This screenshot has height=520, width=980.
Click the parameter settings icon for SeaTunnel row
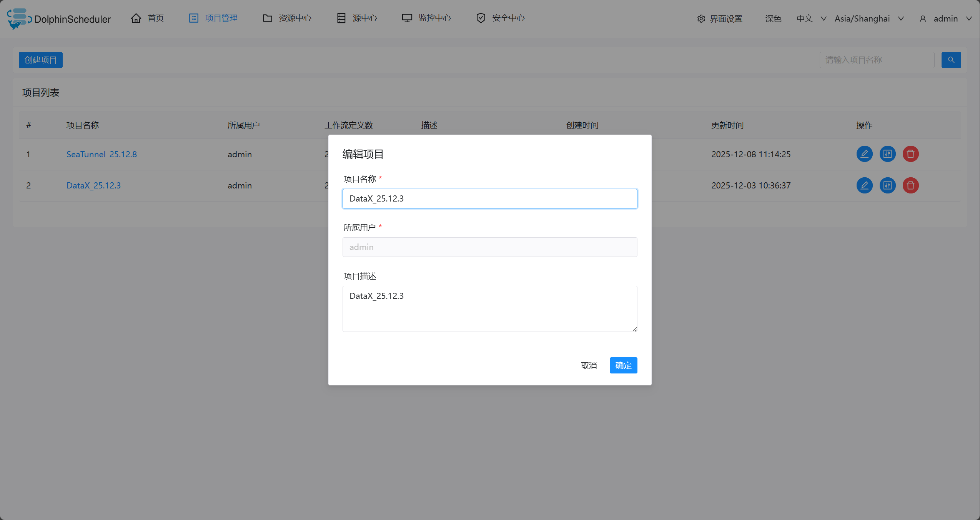click(887, 154)
